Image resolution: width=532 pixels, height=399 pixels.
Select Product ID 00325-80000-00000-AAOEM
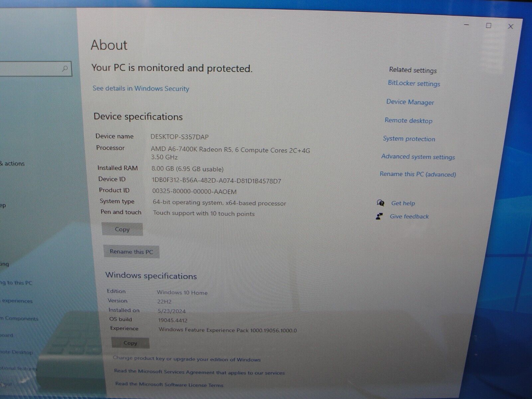click(195, 192)
